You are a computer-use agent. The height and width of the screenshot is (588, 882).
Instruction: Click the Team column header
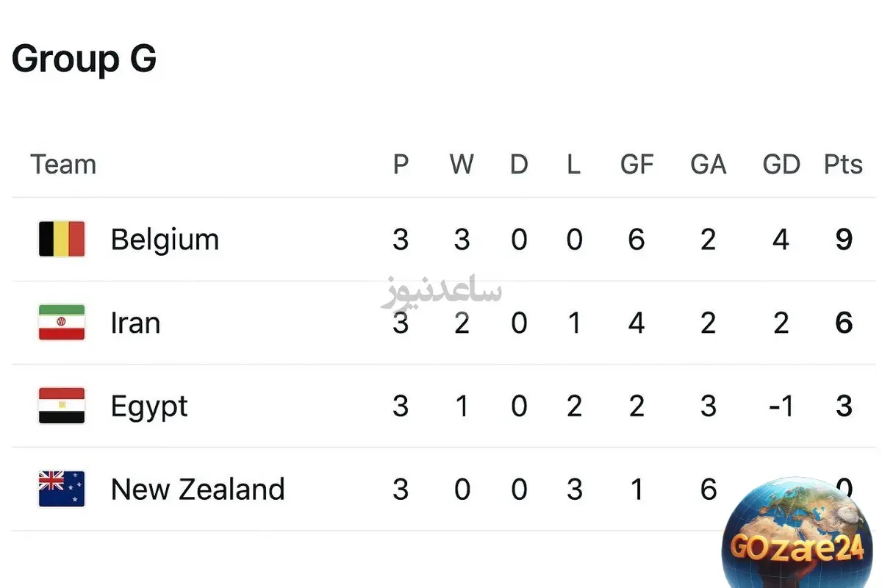[63, 165]
